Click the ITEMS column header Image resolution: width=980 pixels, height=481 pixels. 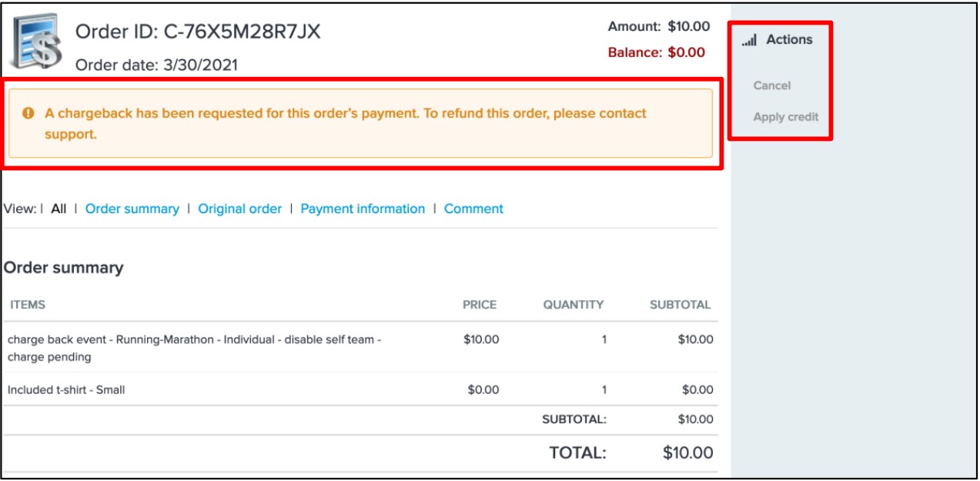(28, 305)
